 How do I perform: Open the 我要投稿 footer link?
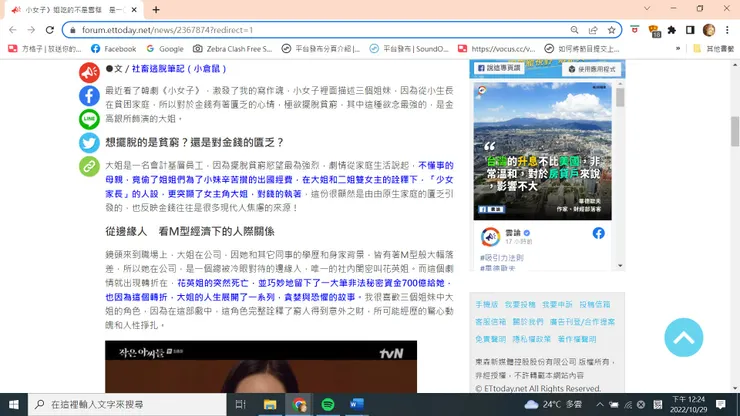520,305
